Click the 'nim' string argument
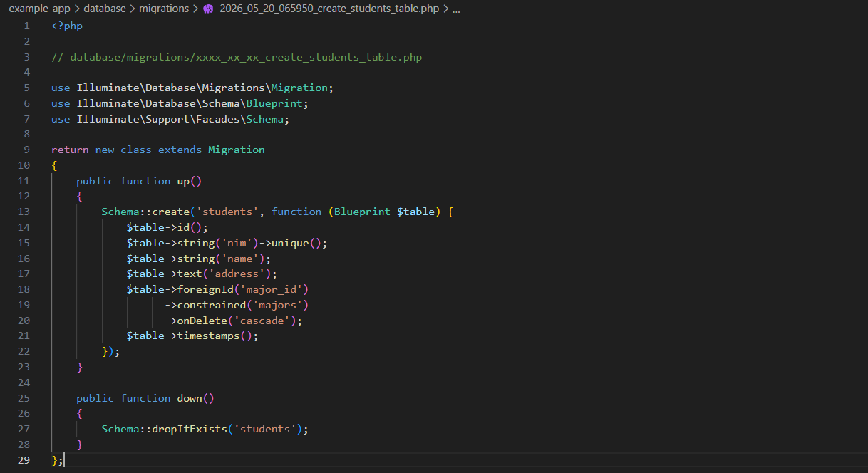This screenshot has width=868, height=473. [237, 243]
